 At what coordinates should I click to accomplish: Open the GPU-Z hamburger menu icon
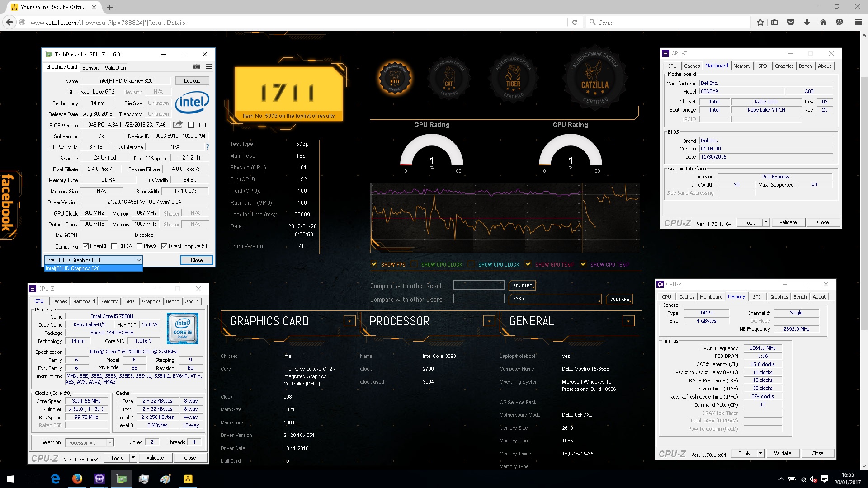tap(209, 67)
